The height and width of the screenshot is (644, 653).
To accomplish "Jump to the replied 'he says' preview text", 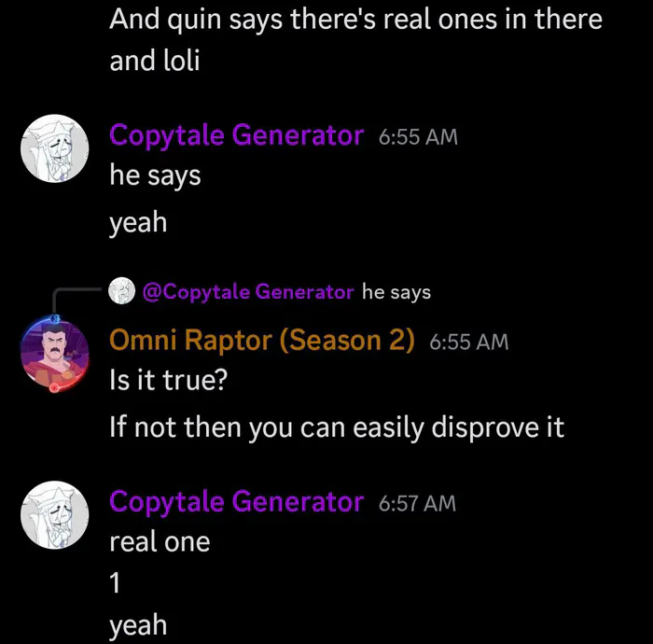I will (396, 292).
